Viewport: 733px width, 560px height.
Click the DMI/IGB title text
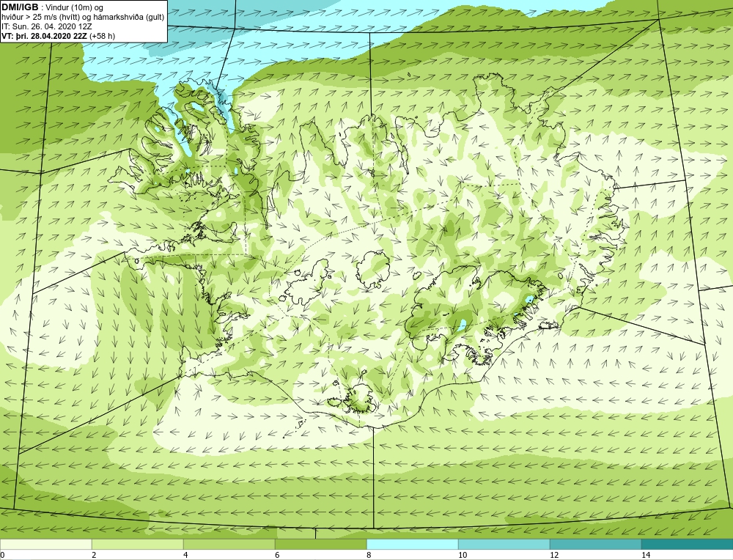pyautogui.click(x=20, y=7)
